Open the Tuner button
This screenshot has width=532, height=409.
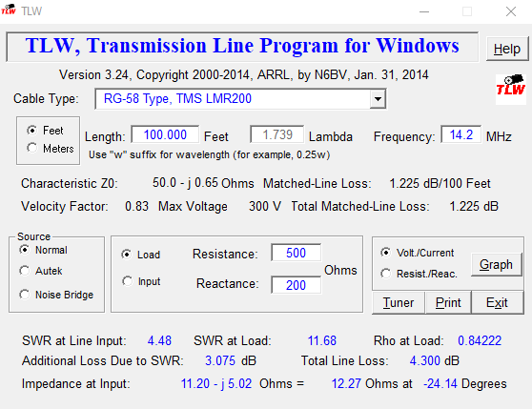coord(399,302)
